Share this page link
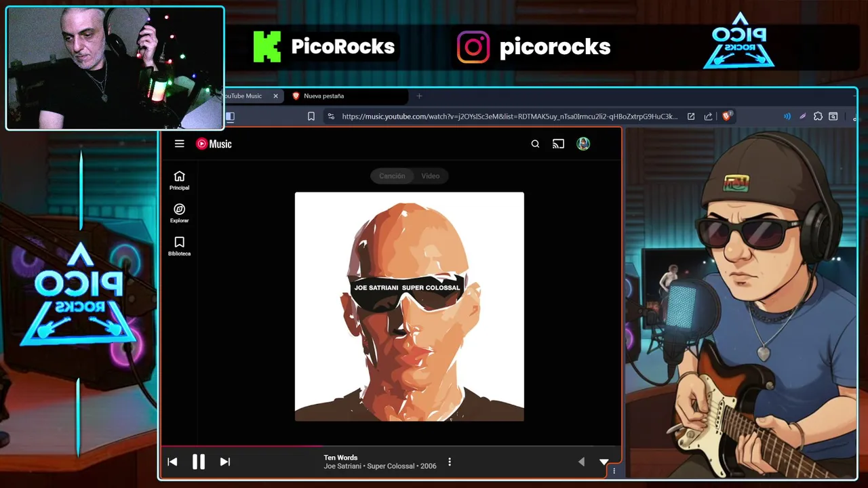Viewport: 868px width, 488px height. coord(709,117)
